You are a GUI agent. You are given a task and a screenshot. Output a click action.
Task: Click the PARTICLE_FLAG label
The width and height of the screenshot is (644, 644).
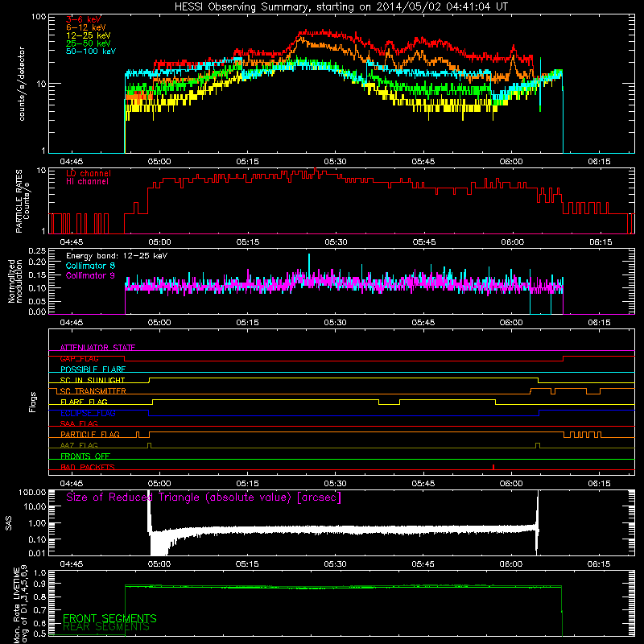(x=90, y=434)
